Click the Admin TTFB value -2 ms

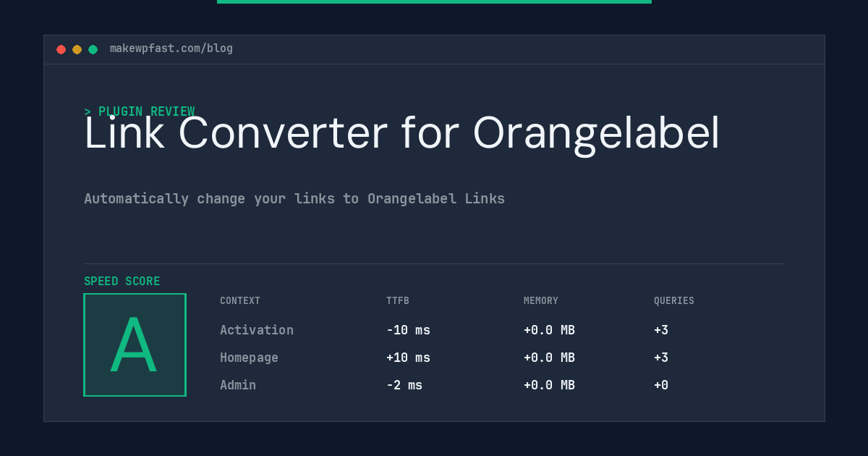tap(404, 385)
